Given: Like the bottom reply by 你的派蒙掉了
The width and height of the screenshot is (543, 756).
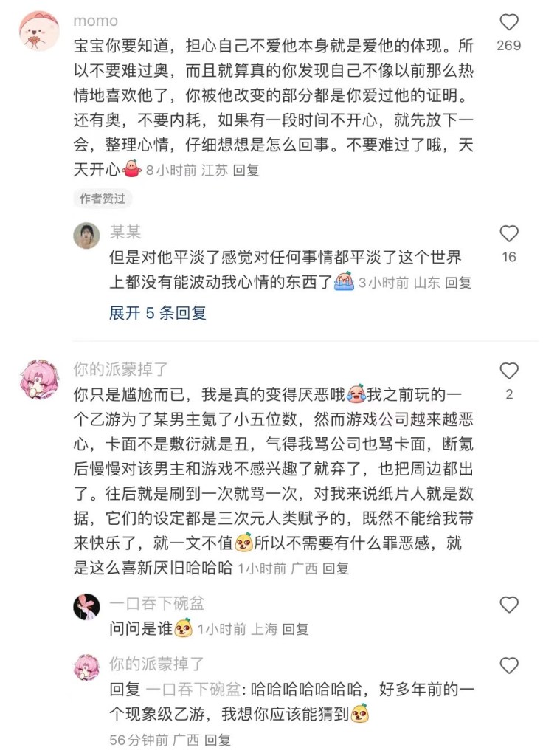Looking at the screenshot, I should point(509,666).
